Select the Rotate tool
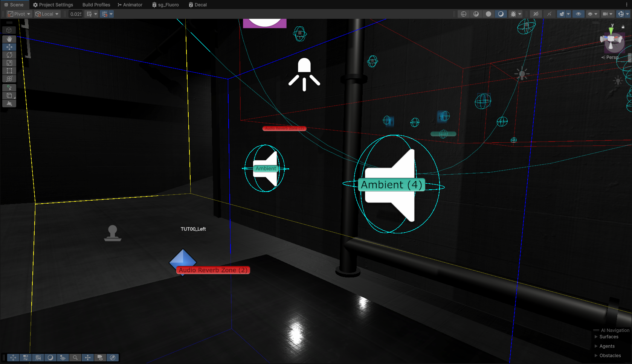The image size is (632, 364). 9,55
